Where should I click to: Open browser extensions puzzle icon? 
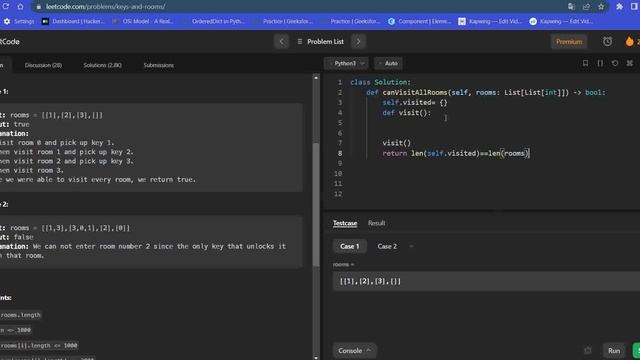tap(619, 7)
